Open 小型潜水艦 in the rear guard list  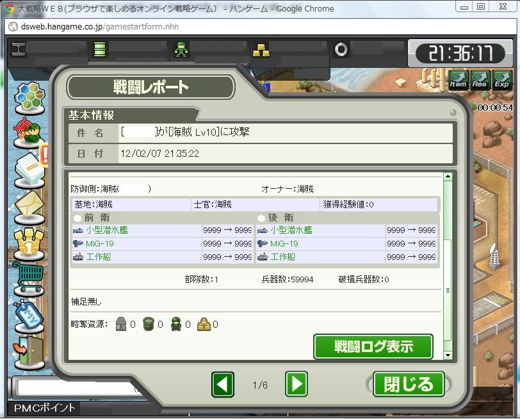291,230
